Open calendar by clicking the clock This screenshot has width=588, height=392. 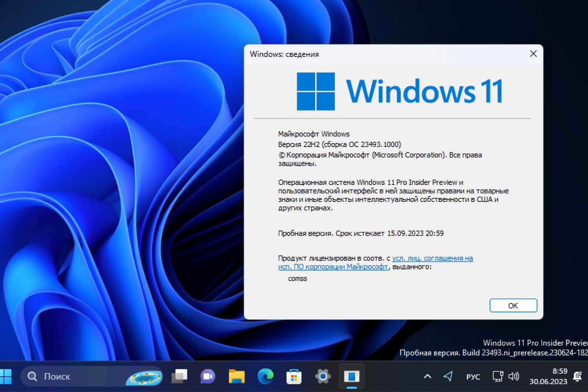(548, 376)
